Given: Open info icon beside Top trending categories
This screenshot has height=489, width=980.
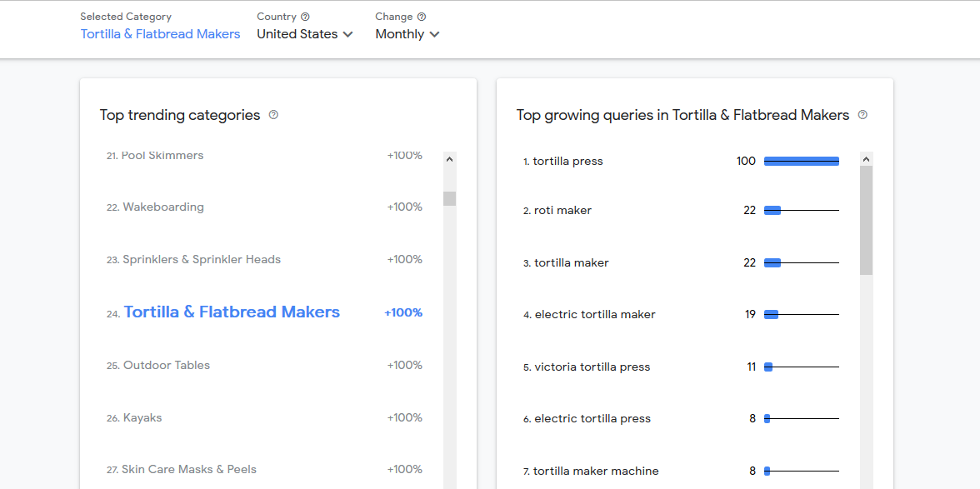Looking at the screenshot, I should point(273,115).
